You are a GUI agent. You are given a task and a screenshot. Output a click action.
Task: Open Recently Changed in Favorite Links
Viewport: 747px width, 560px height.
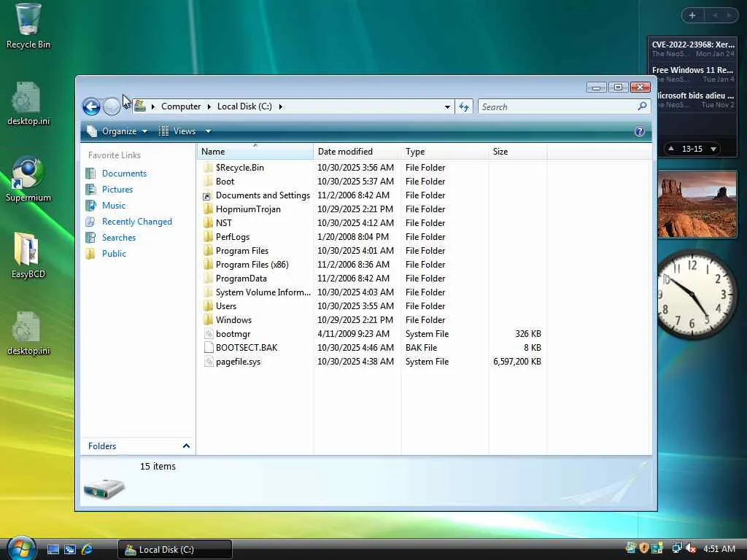tap(137, 222)
